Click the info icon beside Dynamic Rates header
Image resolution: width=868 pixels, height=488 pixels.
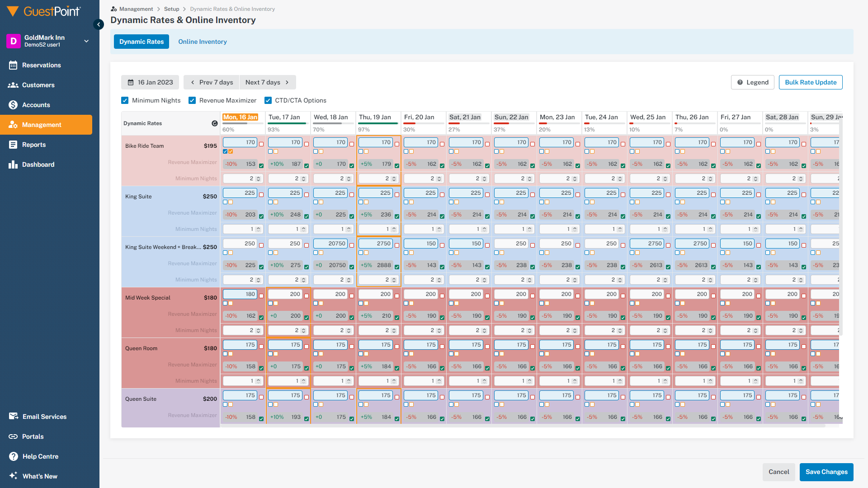[x=214, y=123]
